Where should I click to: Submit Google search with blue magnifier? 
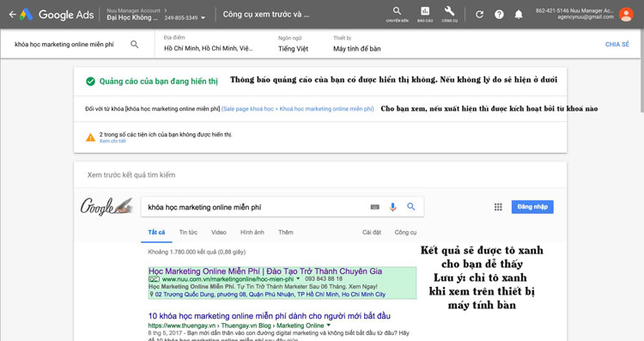click(x=410, y=207)
